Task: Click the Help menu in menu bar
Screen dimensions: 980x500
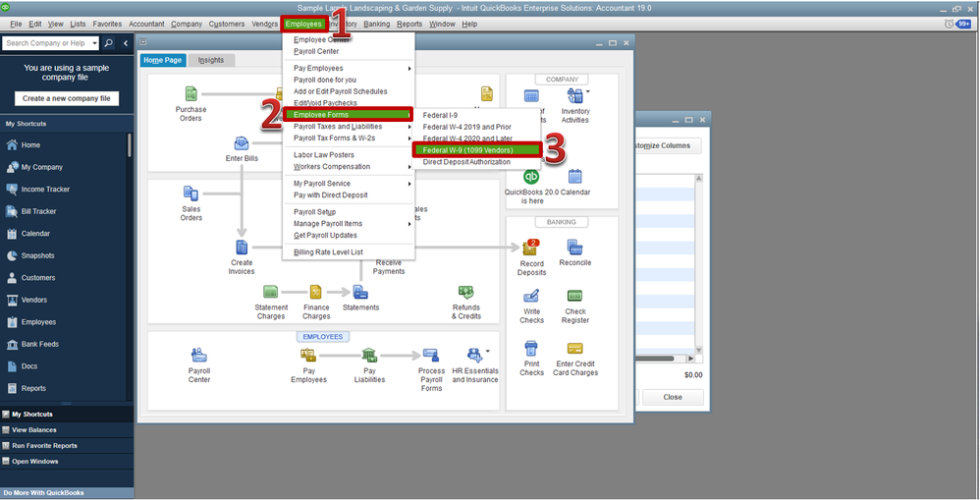Action: (x=469, y=24)
